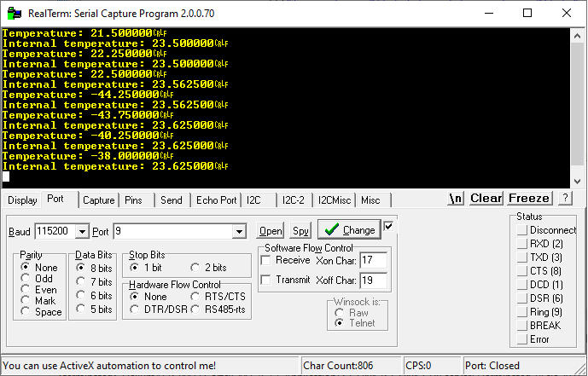Click the DCD (1) status indicator
The width and height of the screenshot is (588, 376).
click(x=522, y=285)
